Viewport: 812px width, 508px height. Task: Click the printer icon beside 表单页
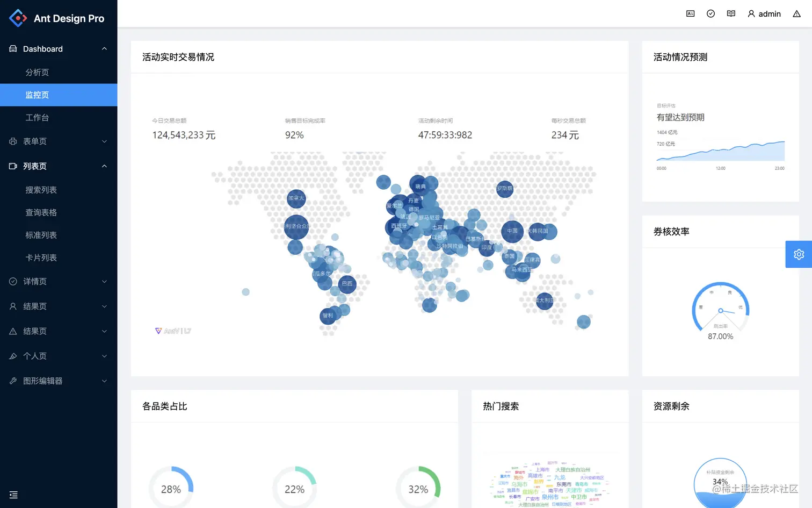pos(13,141)
